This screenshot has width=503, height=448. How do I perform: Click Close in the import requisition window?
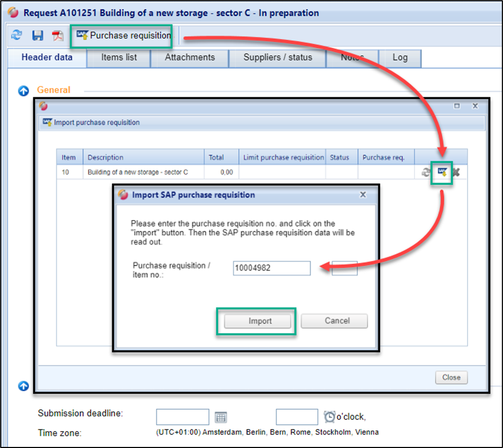pyautogui.click(x=451, y=377)
